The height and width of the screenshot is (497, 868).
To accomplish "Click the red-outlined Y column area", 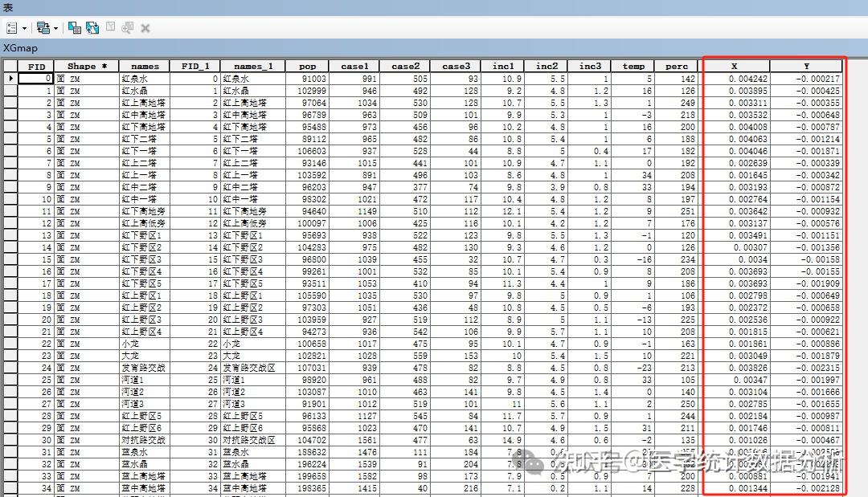I will 806,66.
